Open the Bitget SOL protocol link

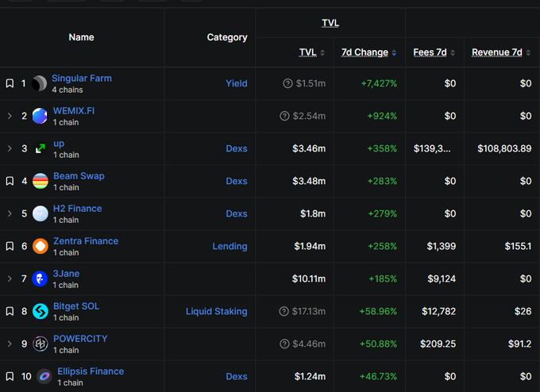(76, 306)
